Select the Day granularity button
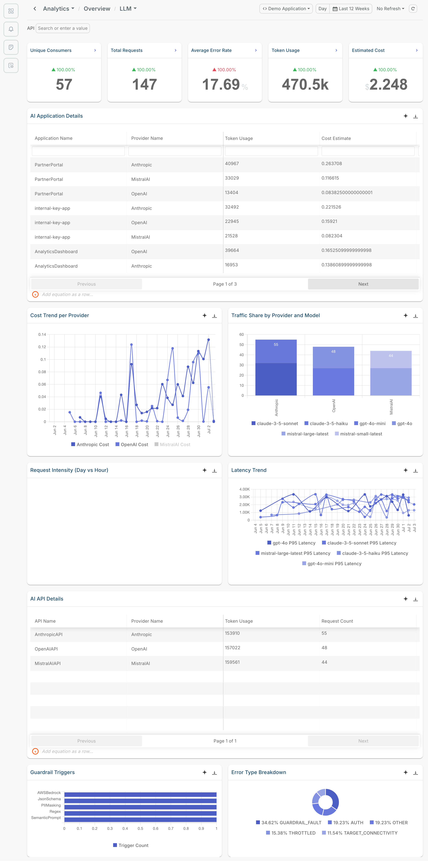Image resolution: width=428 pixels, height=868 pixels. tap(322, 9)
